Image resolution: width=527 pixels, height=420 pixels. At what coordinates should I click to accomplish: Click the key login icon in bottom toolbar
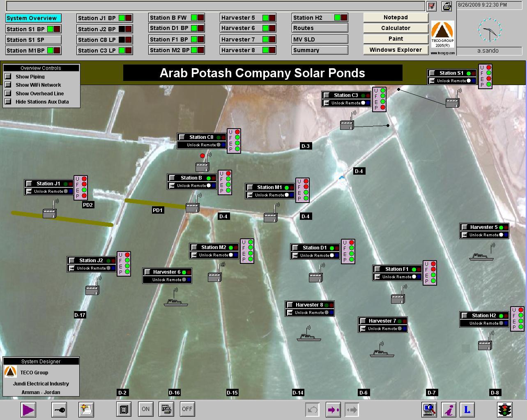59,409
